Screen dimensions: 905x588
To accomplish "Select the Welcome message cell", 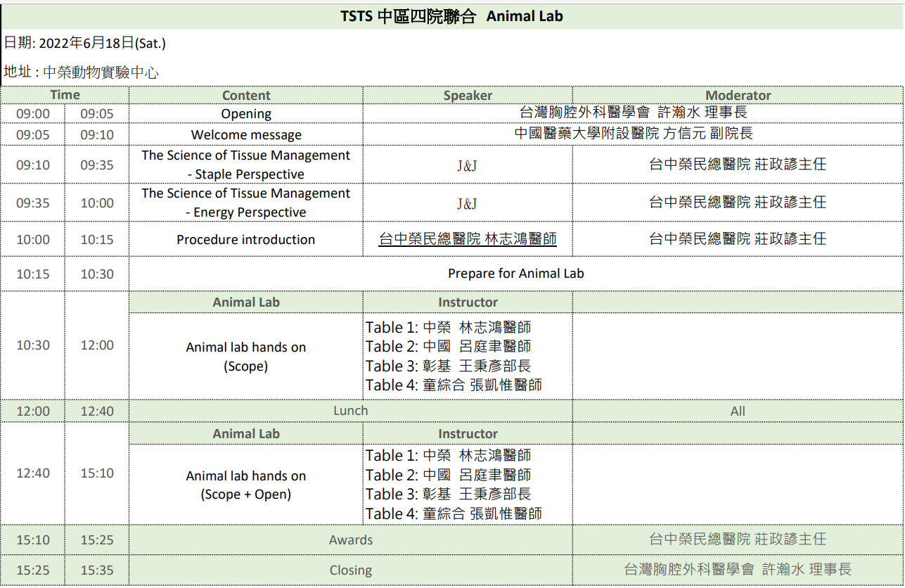I will tap(246, 135).
